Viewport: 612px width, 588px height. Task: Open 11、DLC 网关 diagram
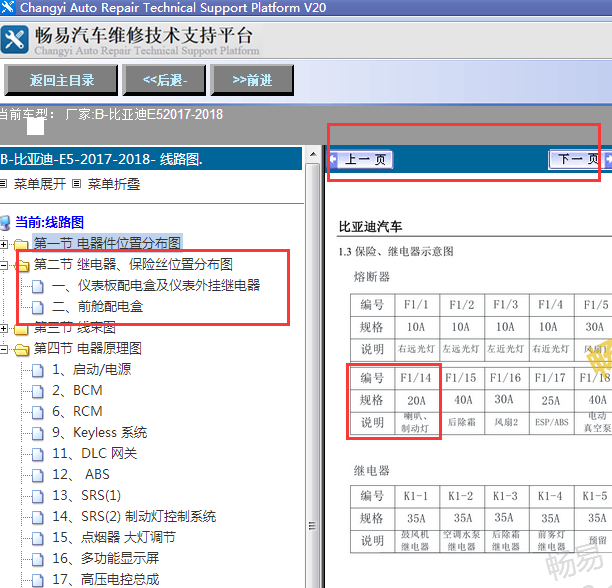[x=95, y=453]
